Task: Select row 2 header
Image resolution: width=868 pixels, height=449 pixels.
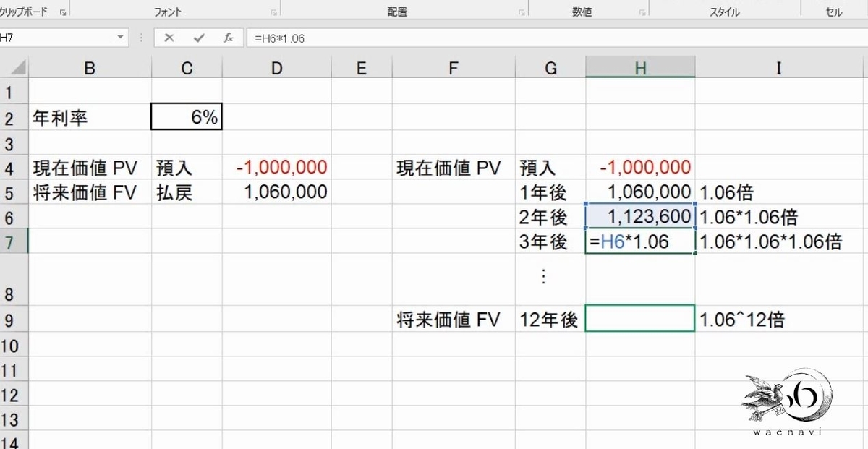Action: click(14, 117)
